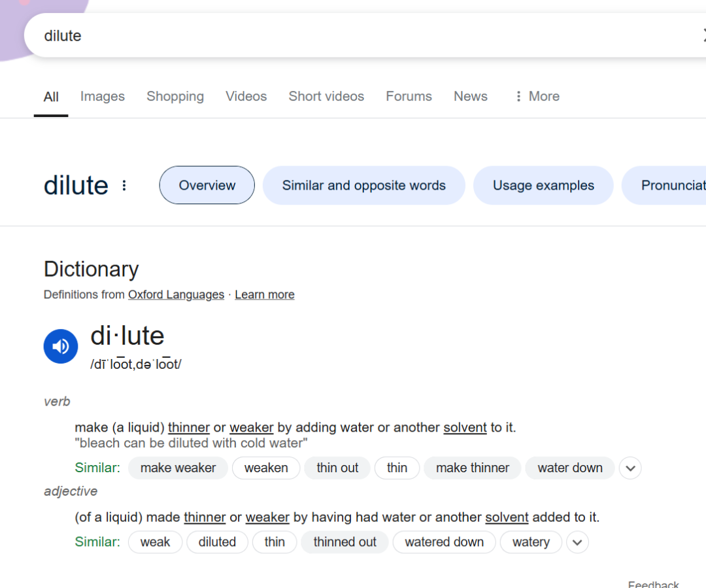This screenshot has height=588, width=706.
Task: Click the solvent link in verb definition
Action: [465, 427]
